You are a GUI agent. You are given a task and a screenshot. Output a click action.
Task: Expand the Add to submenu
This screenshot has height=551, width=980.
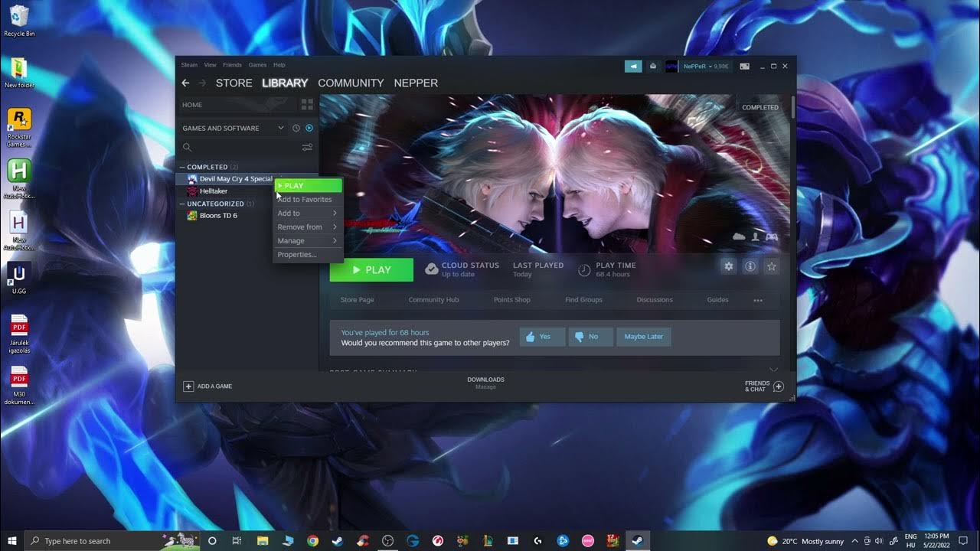[308, 214]
